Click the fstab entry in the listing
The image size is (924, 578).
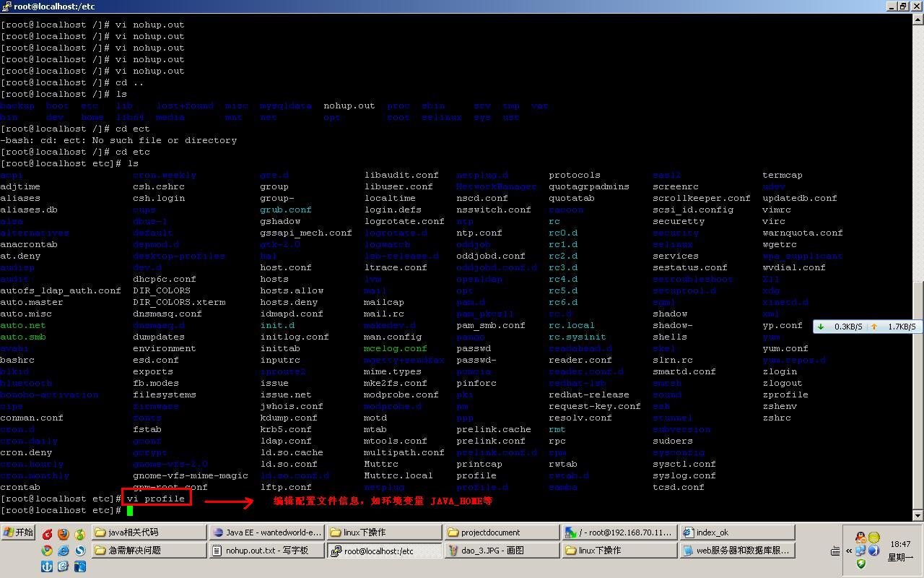coord(147,429)
